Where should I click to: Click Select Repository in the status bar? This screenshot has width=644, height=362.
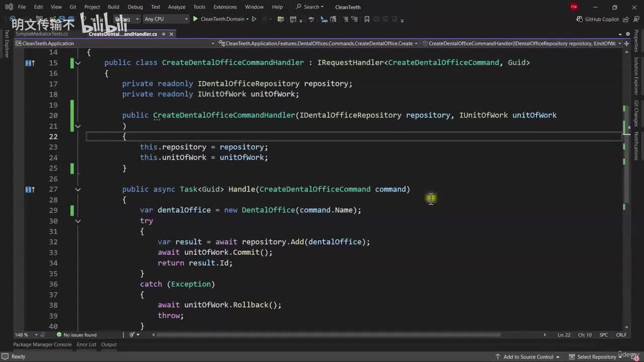(597, 356)
